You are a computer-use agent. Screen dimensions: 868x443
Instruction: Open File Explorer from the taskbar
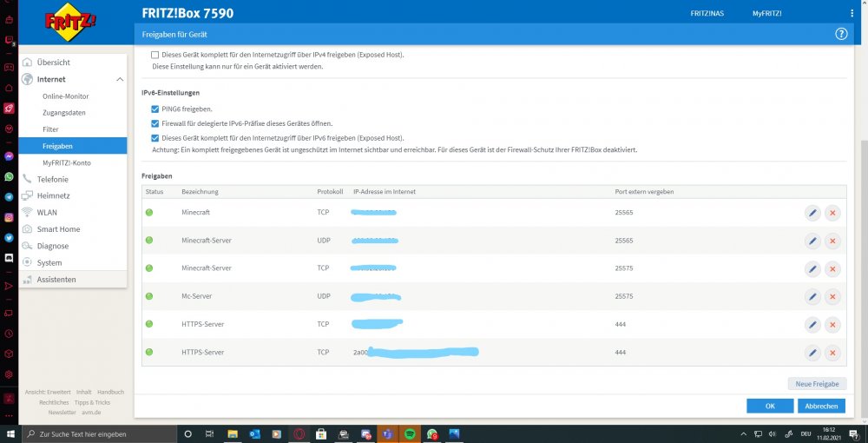[233, 434]
